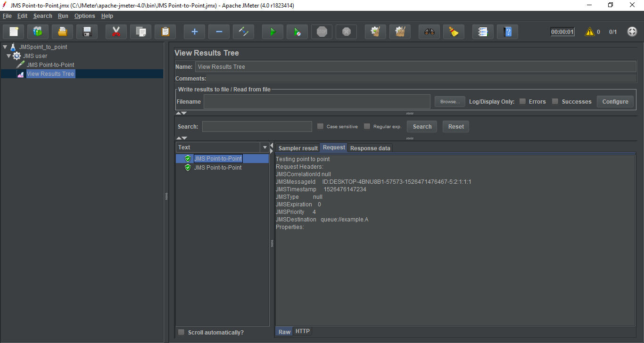Click the elapsed time 00:00:01 display

(x=562, y=32)
